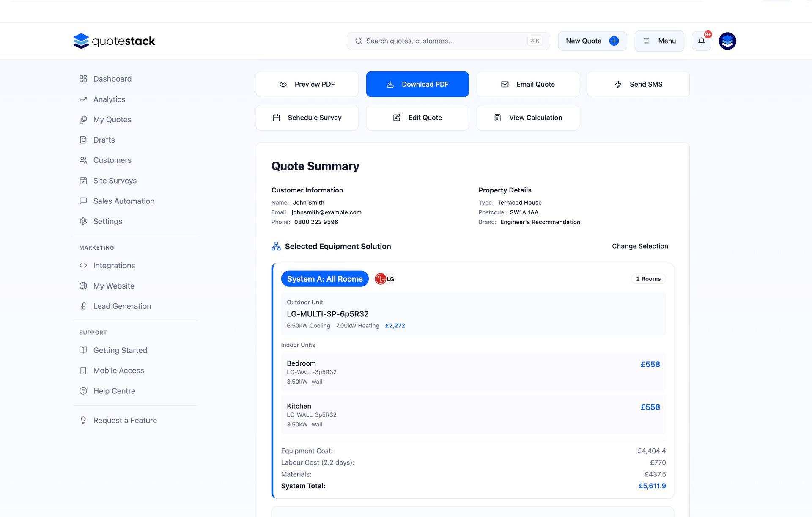Click the Schedule Survey button
812x517 pixels.
(307, 118)
